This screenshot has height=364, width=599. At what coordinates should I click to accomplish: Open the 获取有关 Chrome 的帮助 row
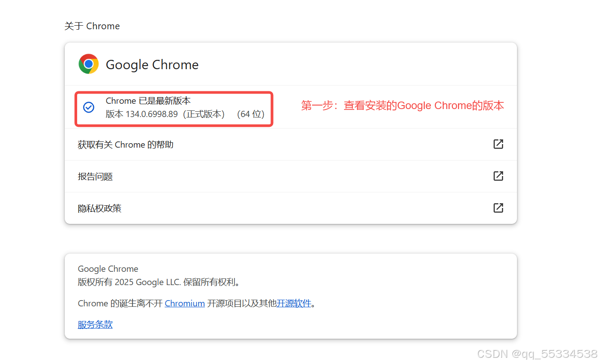[291, 145]
